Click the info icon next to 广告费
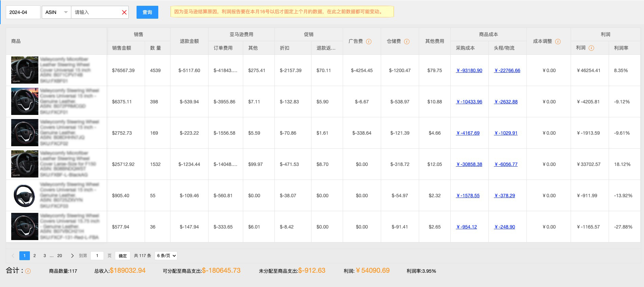The image size is (644, 287). (369, 41)
